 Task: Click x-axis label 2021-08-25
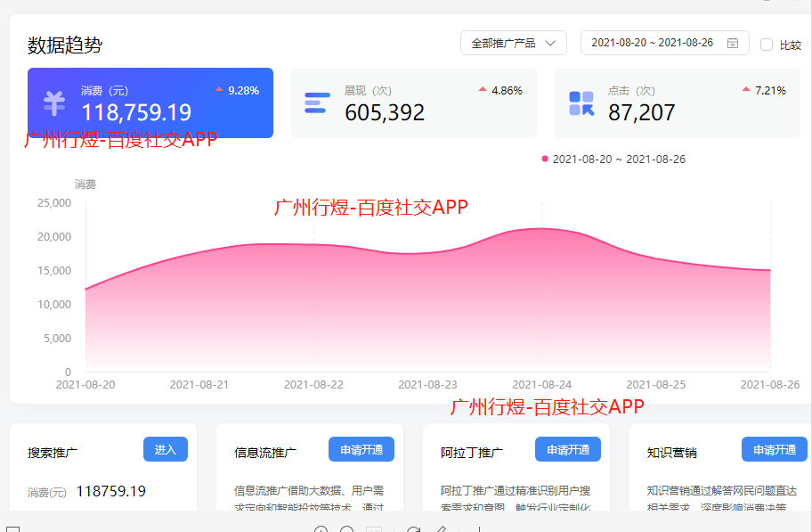[656, 385]
